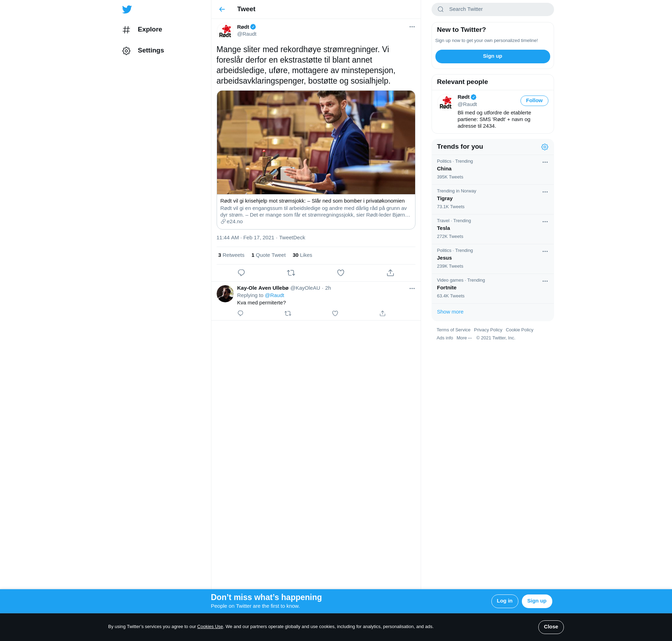Open more options for China trend
Screen dimensions: 672x641
[x=545, y=162]
